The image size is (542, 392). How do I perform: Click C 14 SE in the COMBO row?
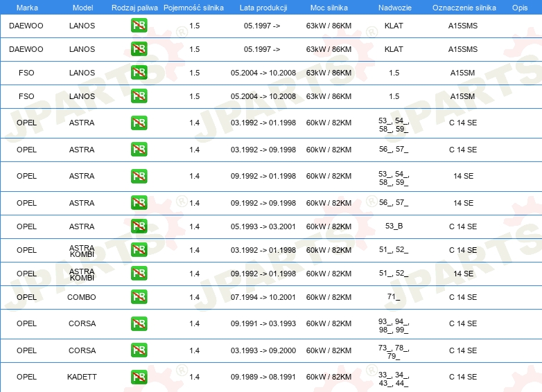pos(463,297)
